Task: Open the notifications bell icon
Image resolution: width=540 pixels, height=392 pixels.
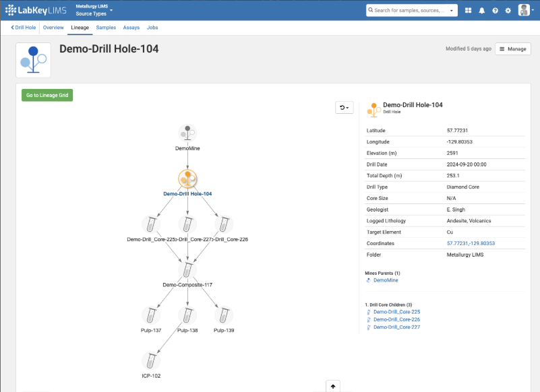Action: click(x=481, y=11)
